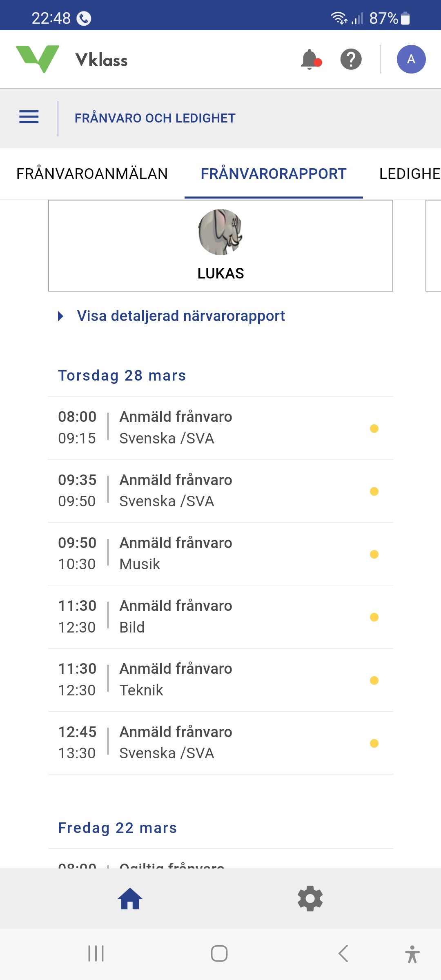This screenshot has height=980, width=441.
Task: Open the hamburger navigation menu
Action: click(29, 117)
